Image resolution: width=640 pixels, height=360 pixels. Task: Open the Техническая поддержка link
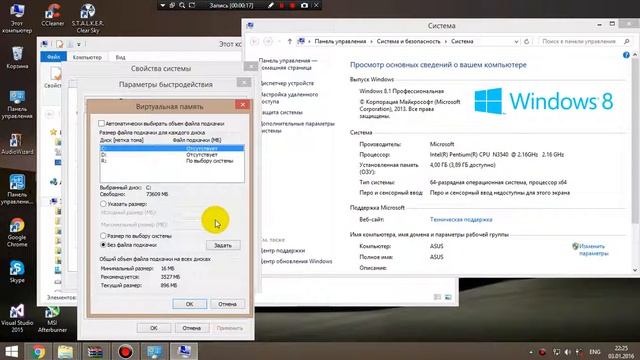click(461, 220)
